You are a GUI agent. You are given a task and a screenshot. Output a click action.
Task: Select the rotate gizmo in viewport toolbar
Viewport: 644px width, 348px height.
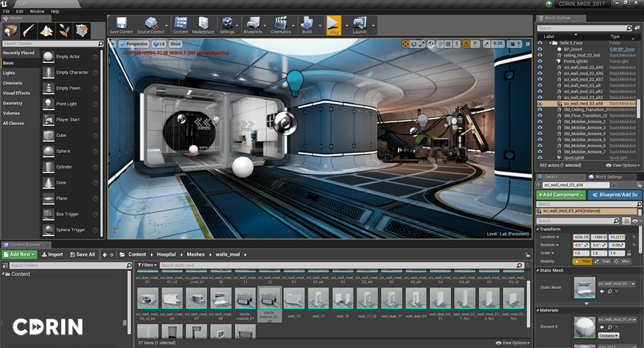[x=413, y=44]
